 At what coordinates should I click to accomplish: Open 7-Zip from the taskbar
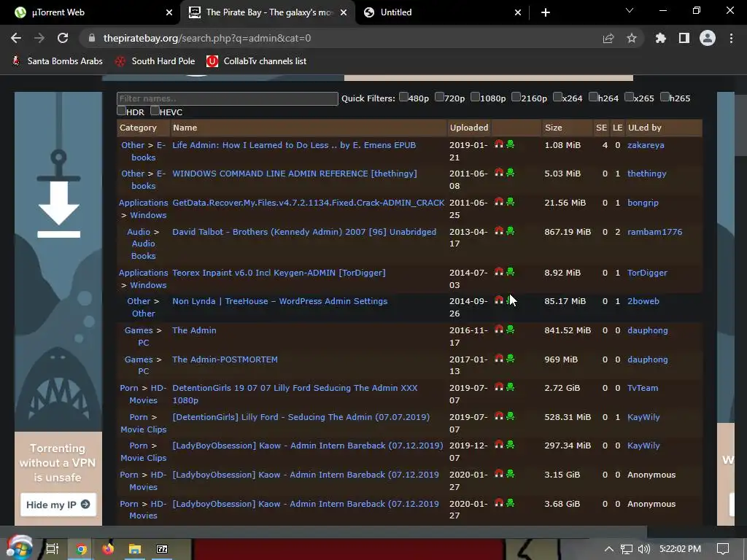(162, 549)
